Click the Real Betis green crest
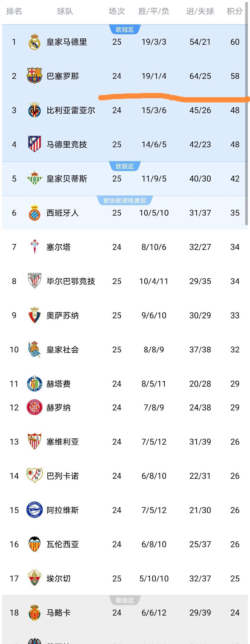This screenshot has height=644, width=250. tap(34, 178)
